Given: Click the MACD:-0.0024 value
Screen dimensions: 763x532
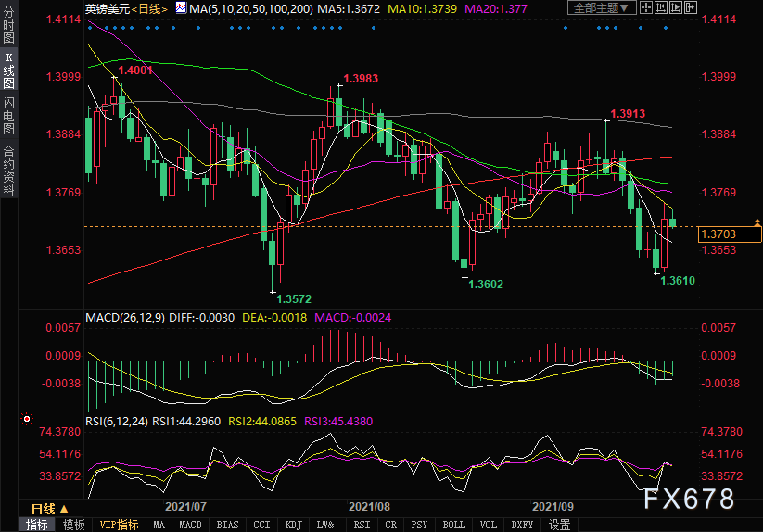Looking at the screenshot, I should tap(353, 318).
